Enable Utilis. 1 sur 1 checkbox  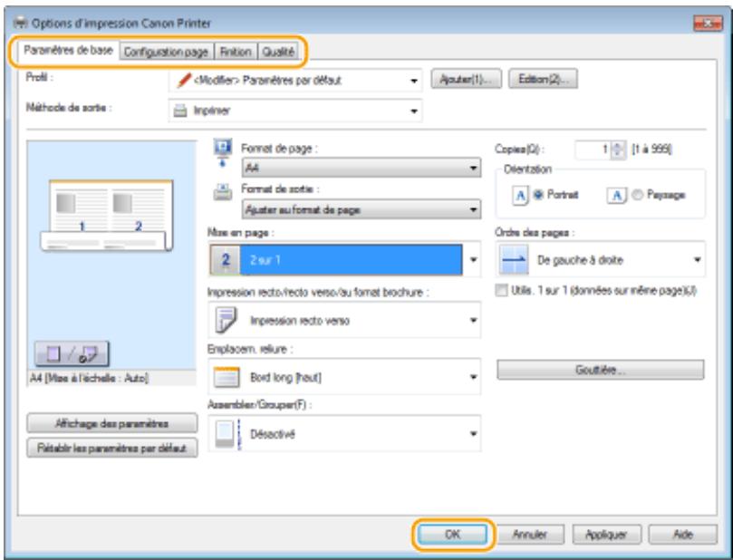point(501,290)
